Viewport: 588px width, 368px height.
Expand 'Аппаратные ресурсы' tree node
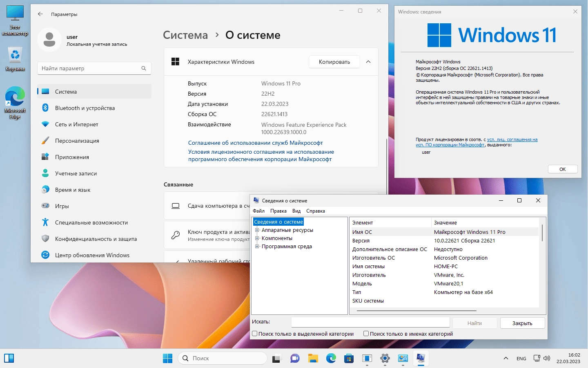[x=257, y=230]
